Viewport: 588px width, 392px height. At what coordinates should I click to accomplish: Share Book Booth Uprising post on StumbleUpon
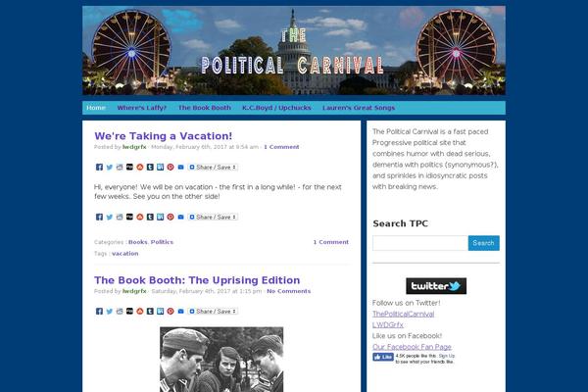140,311
